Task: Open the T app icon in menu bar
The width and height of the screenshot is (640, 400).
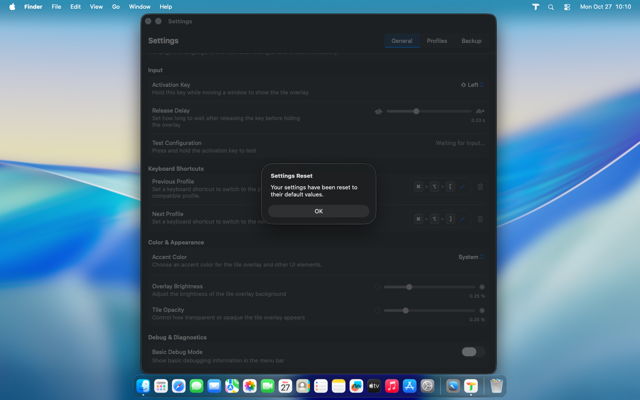Action: coord(536,6)
